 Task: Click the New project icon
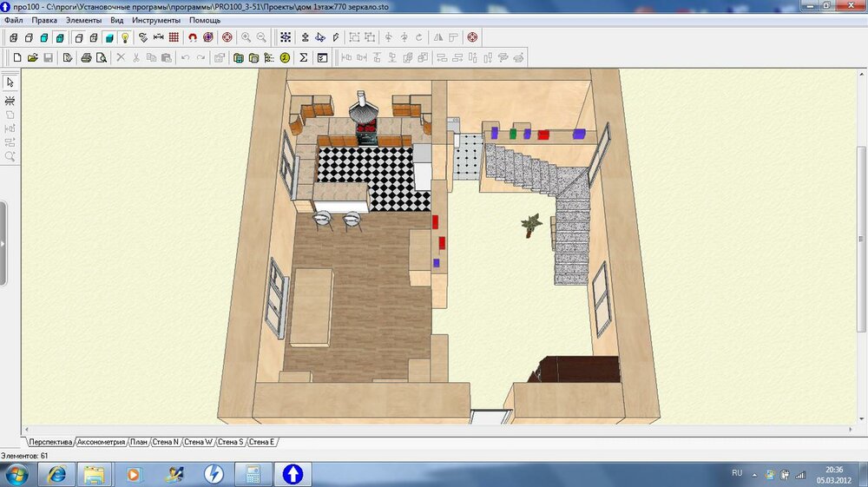point(17,58)
